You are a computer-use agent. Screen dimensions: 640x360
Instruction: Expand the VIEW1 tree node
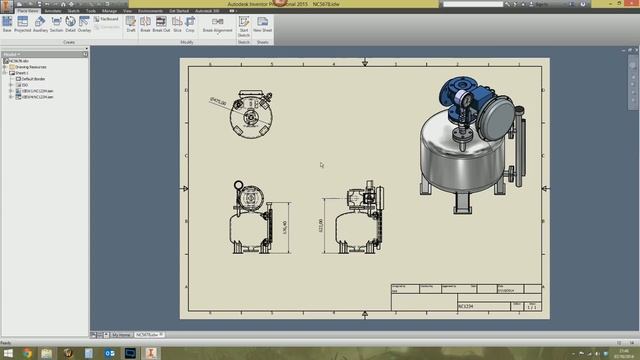[11, 91]
